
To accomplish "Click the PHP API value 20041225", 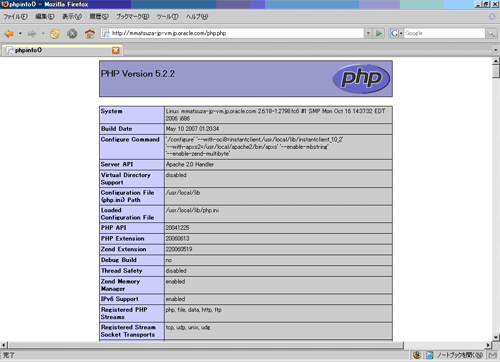I will point(177,228).
